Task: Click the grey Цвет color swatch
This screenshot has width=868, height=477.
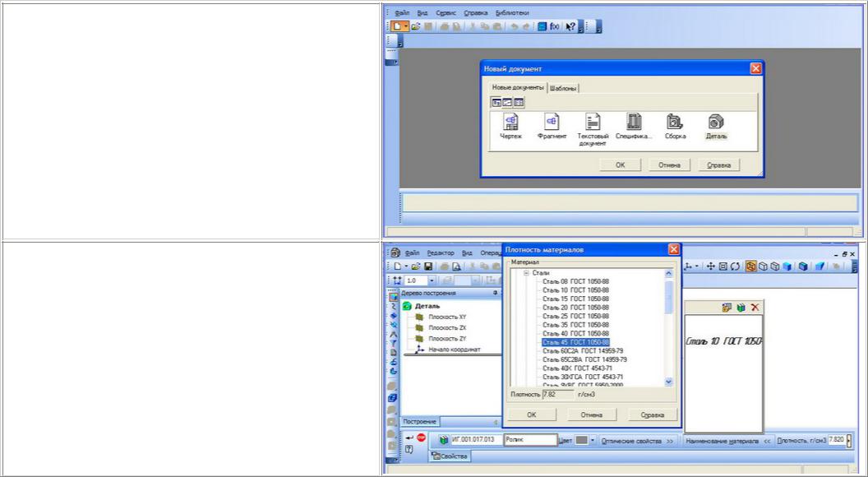Action: 581,440
